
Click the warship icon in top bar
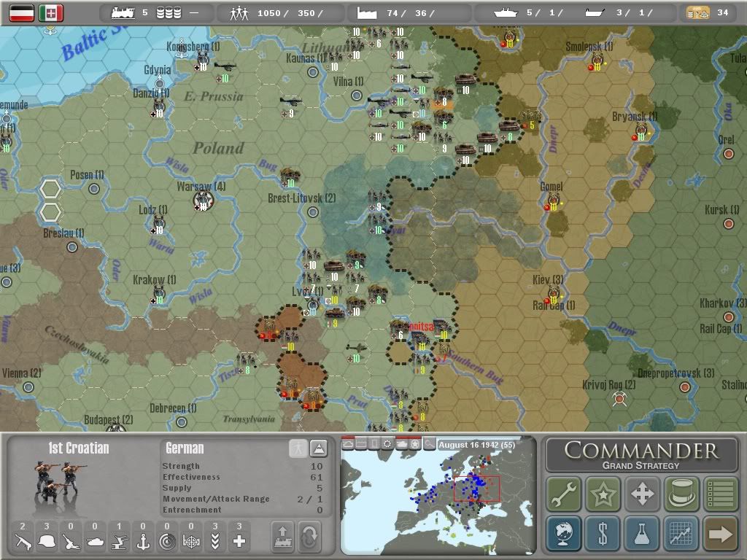505,13
